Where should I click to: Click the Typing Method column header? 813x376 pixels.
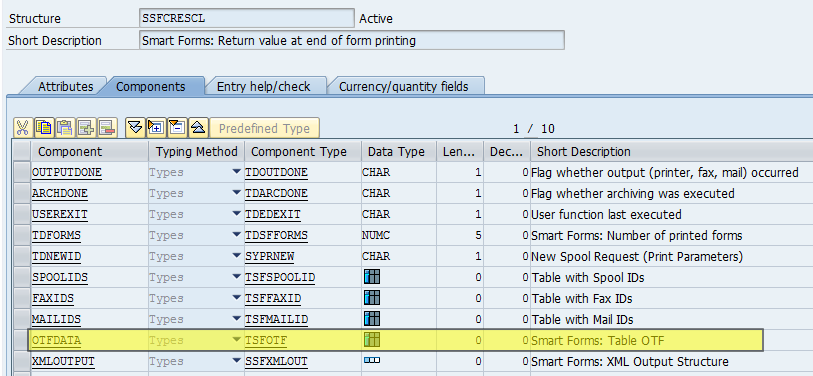click(x=197, y=151)
